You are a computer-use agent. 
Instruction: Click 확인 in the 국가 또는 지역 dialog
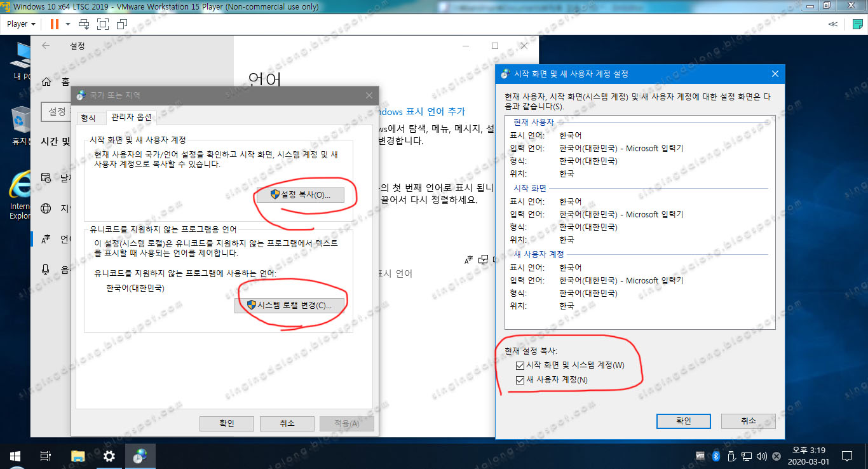click(227, 424)
